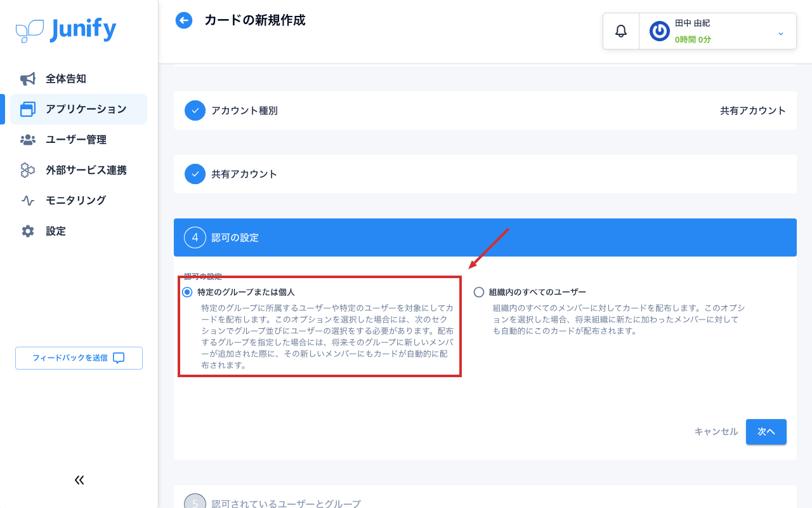This screenshot has height=508, width=812.
Task: Click the step 4 number circle
Action: coord(195,237)
